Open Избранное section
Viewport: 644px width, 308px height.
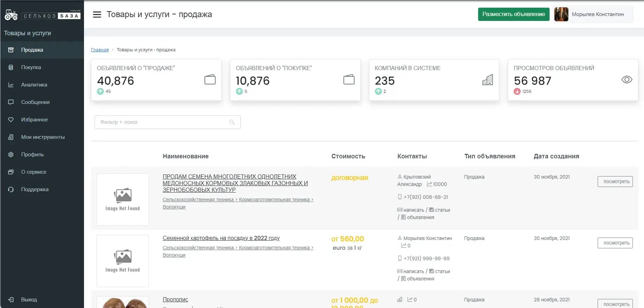click(x=42, y=120)
